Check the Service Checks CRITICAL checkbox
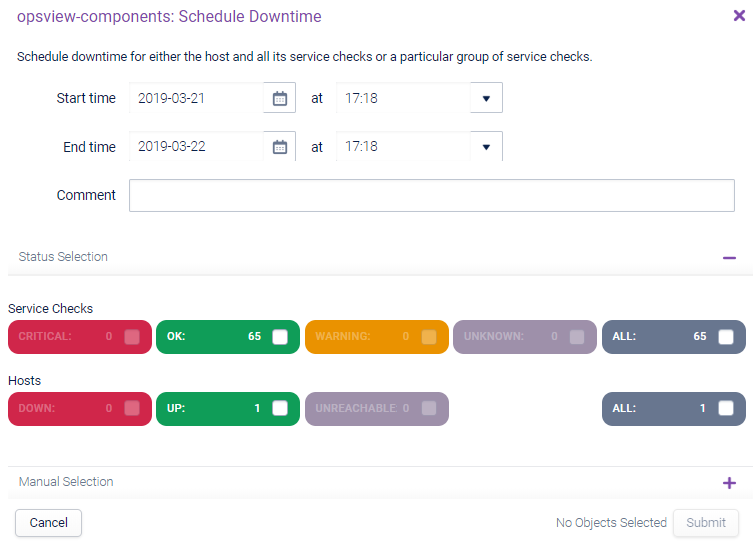754x547 pixels. click(x=132, y=336)
